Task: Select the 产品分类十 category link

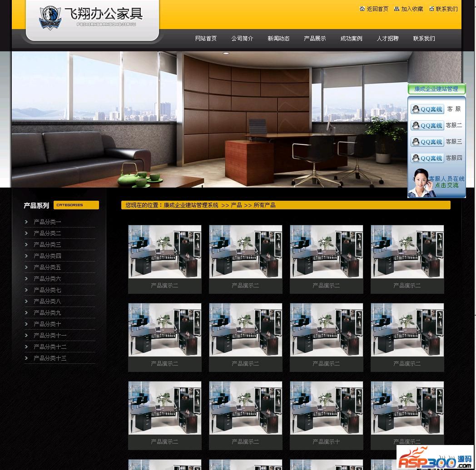Action: [47, 324]
